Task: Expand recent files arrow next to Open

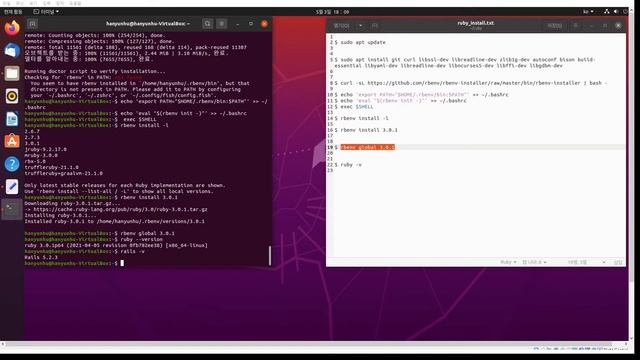Action: point(360,26)
